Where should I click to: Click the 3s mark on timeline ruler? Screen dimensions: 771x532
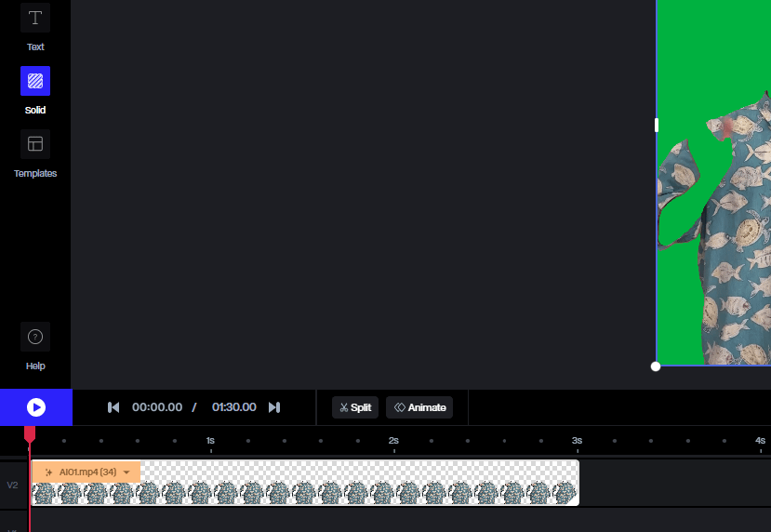[577, 441]
